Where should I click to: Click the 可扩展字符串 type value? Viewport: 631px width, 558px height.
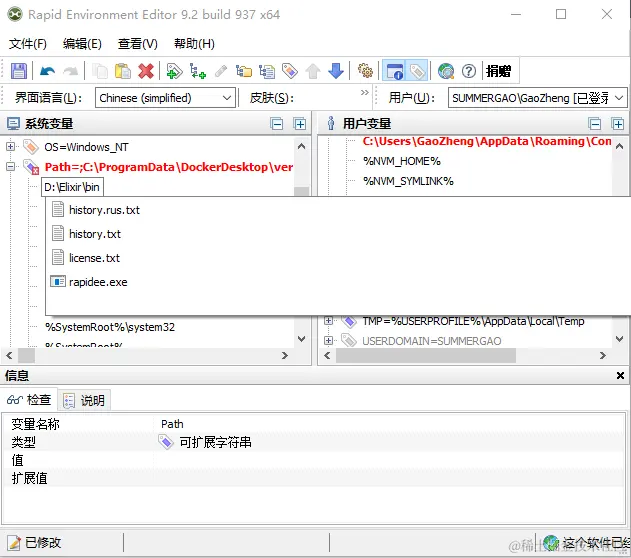point(215,443)
